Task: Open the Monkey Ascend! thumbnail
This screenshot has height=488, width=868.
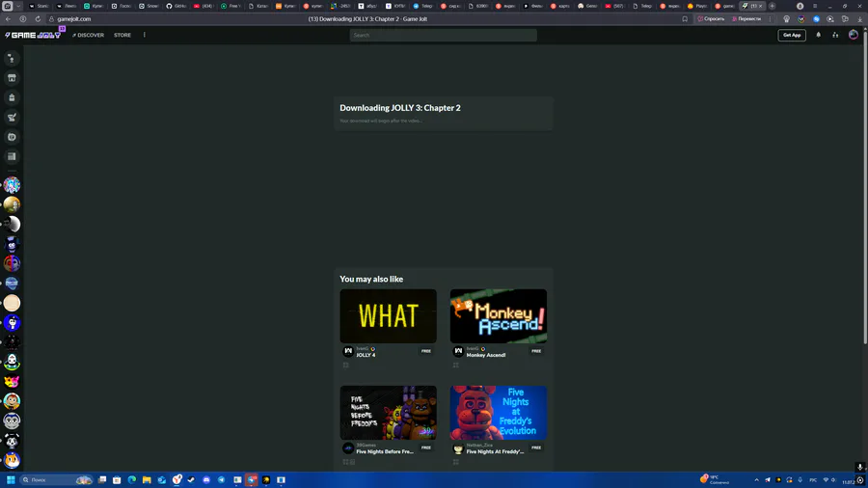Action: point(499,316)
